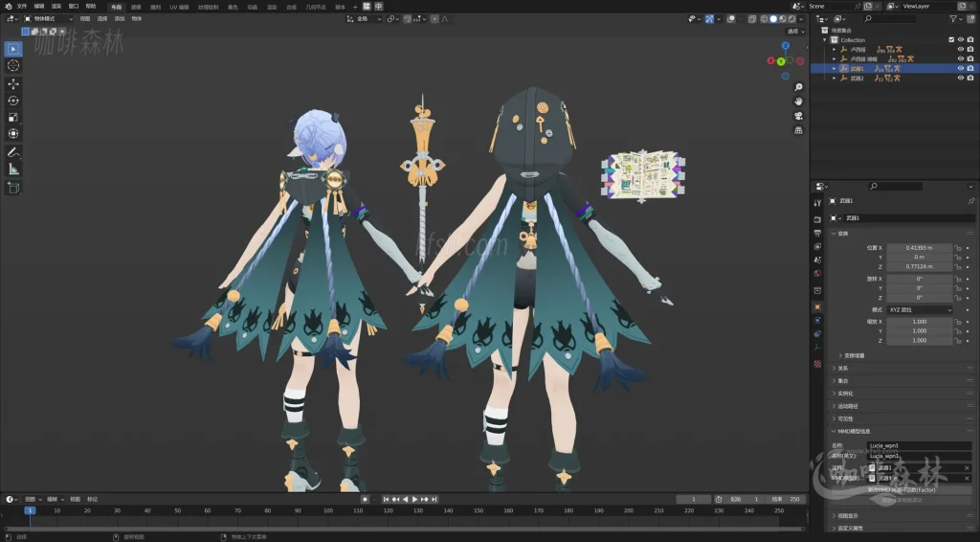Toggle viewport overlays button
This screenshot has width=980, height=542.
pyautogui.click(x=730, y=19)
